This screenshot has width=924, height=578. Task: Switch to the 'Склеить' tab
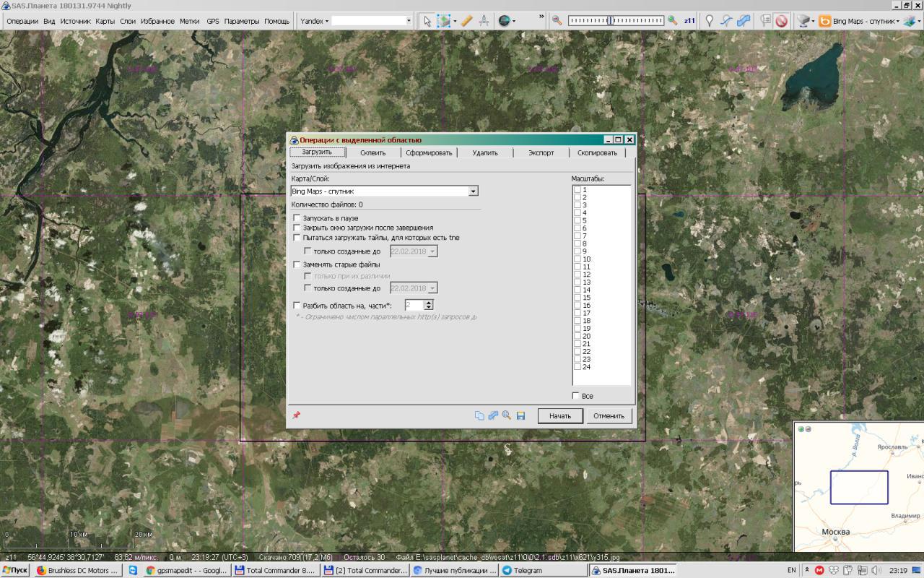coord(372,152)
